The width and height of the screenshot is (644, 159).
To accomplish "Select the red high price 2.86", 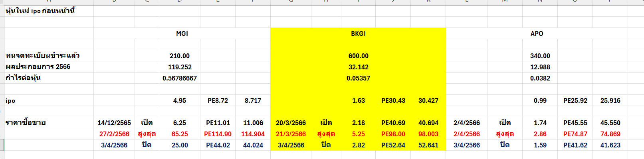I will [x=540, y=134].
